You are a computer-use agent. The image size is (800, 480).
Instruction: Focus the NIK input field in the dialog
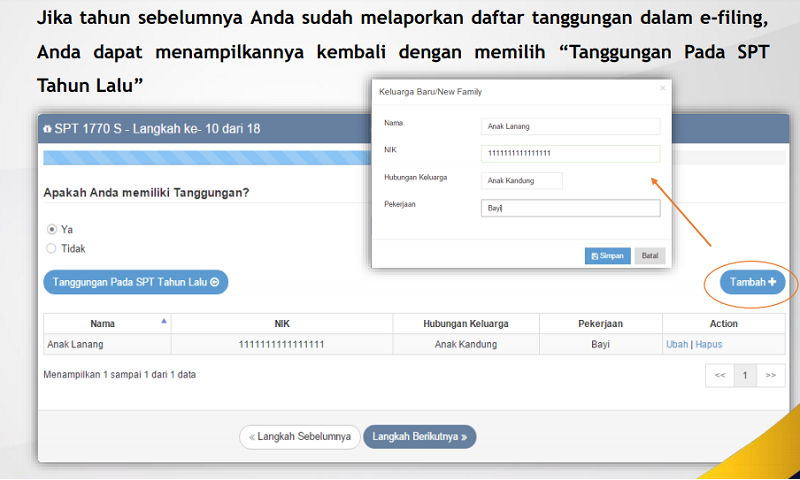(x=570, y=153)
